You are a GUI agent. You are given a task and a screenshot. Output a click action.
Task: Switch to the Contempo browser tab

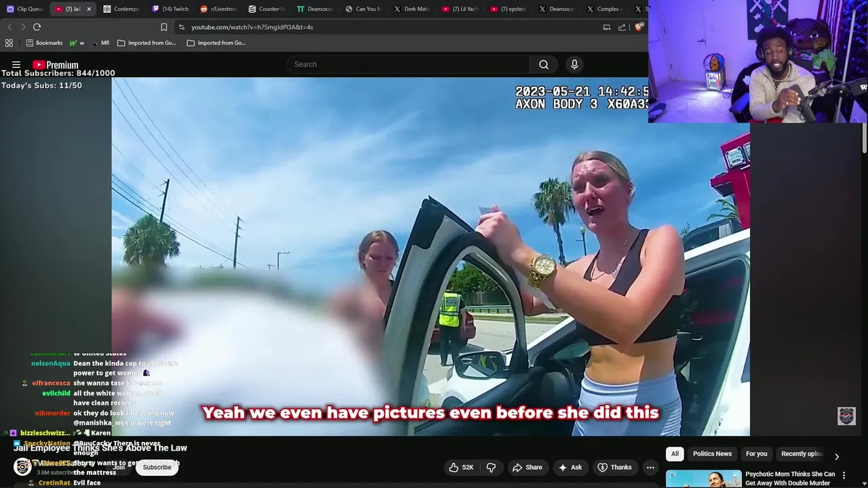pos(121,9)
